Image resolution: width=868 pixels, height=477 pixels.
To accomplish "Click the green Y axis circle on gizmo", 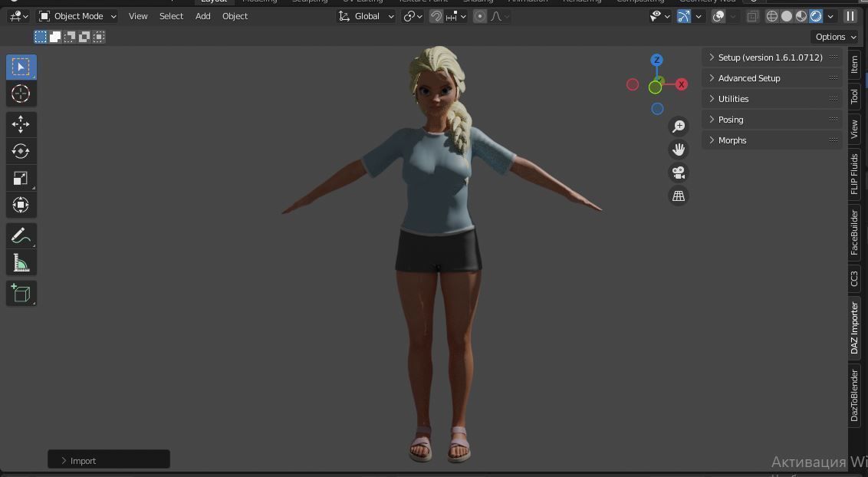I will pyautogui.click(x=655, y=87).
